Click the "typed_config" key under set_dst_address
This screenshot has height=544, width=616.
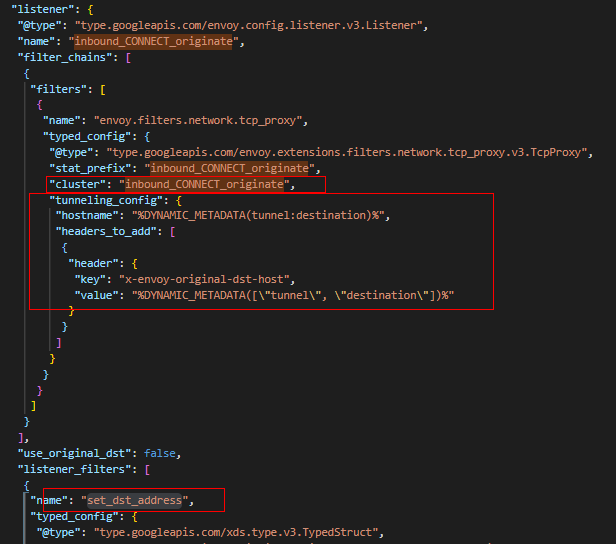[74, 517]
